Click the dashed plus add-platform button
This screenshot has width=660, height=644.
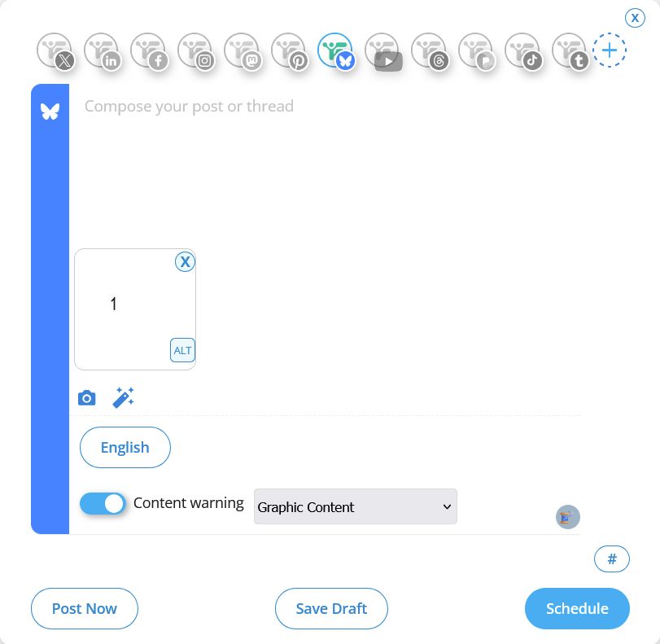609,50
